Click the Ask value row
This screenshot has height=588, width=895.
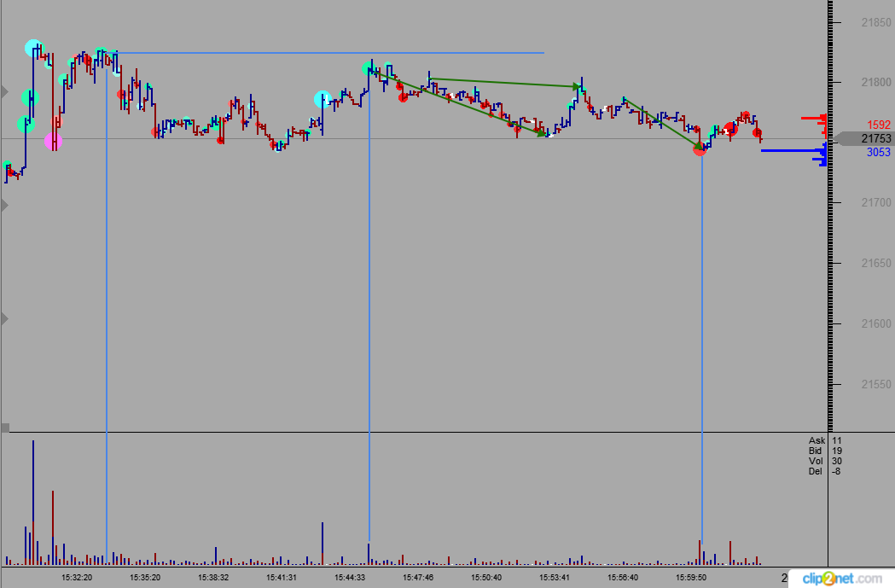[x=825, y=440]
